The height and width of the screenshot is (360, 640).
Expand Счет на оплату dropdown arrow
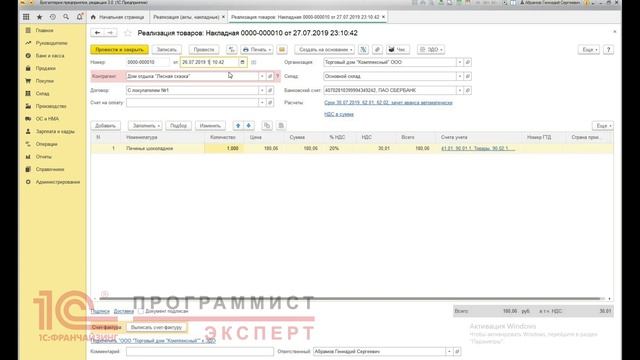262,102
